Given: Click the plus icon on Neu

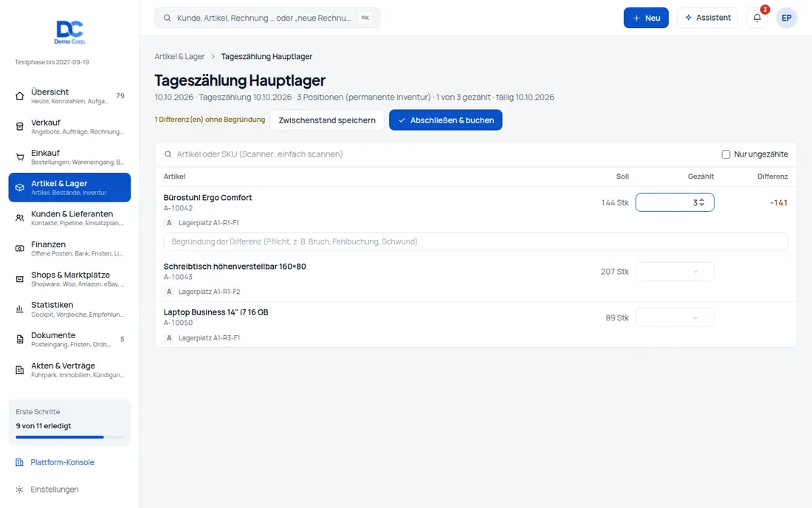Looking at the screenshot, I should (x=636, y=18).
